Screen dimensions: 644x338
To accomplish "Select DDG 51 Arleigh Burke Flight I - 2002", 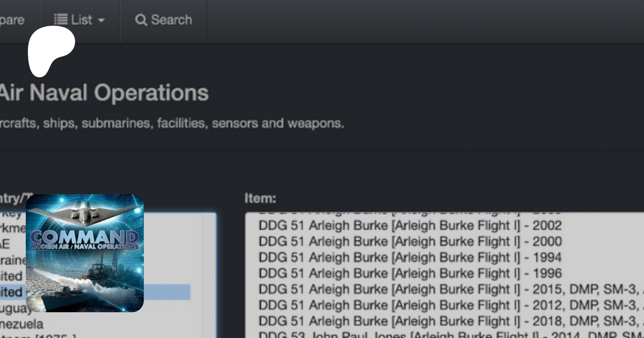I will click(410, 226).
